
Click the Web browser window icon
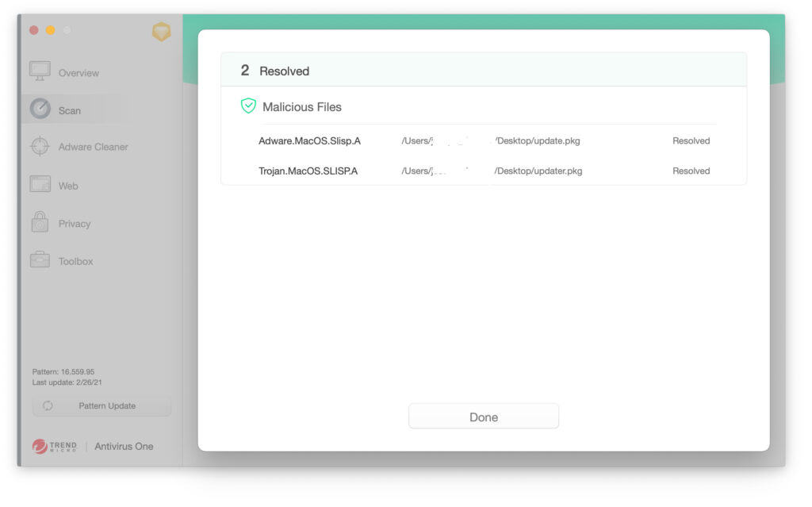pos(40,185)
